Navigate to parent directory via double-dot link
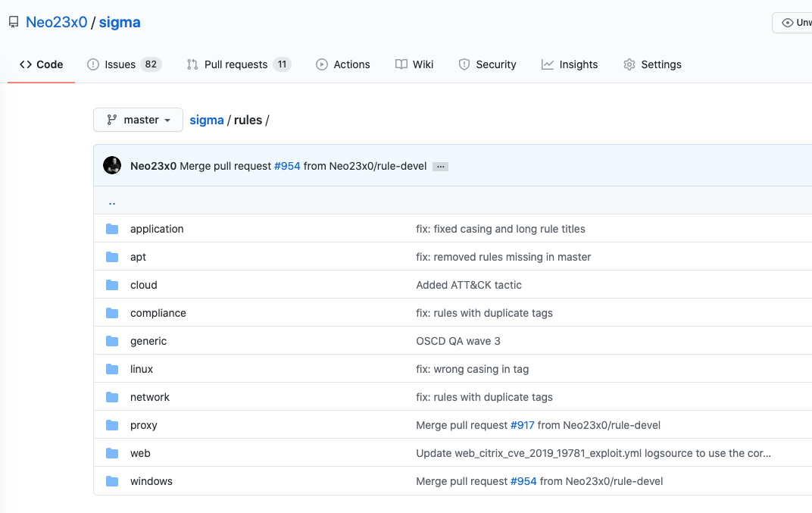 click(112, 202)
